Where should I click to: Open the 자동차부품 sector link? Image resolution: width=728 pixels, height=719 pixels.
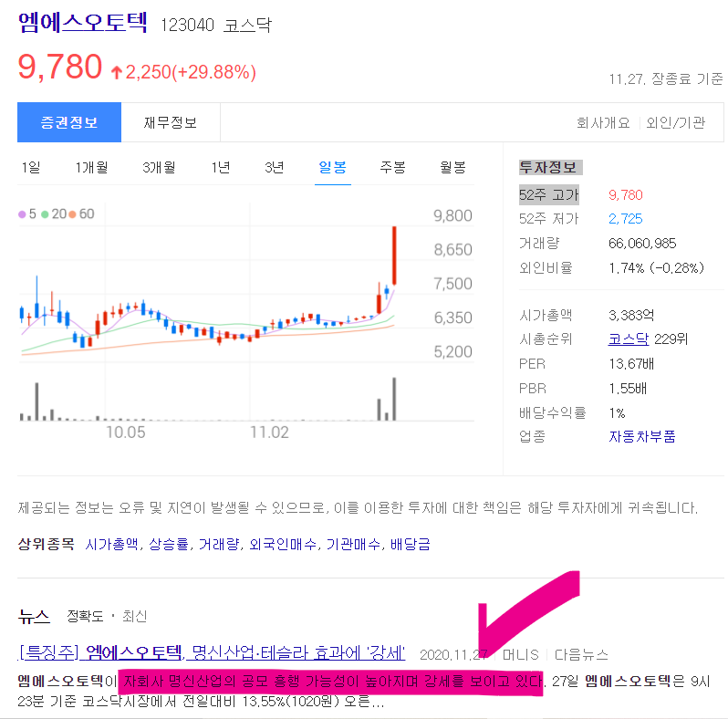[642, 437]
